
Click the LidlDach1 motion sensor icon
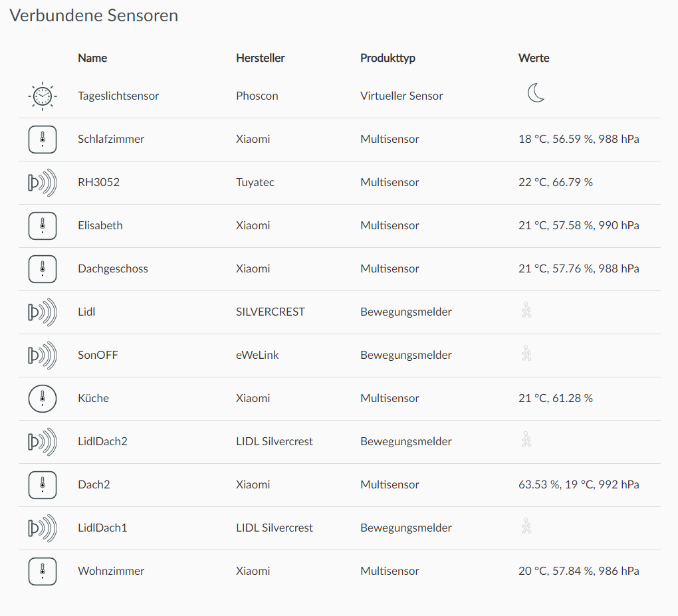(43, 528)
